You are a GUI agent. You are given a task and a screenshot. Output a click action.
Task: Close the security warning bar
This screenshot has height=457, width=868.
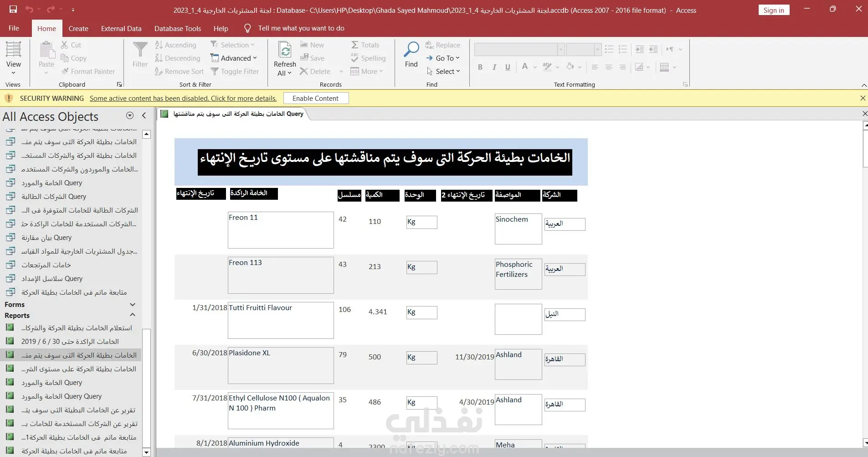[863, 98]
